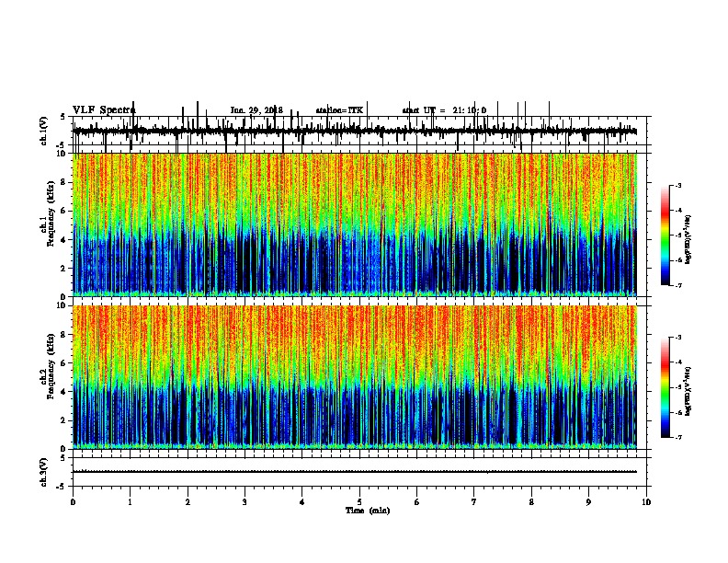The width and height of the screenshot is (728, 563).
Task: Click the "8" kHz tick on ch.2 spectrogram
Action: pos(63,335)
